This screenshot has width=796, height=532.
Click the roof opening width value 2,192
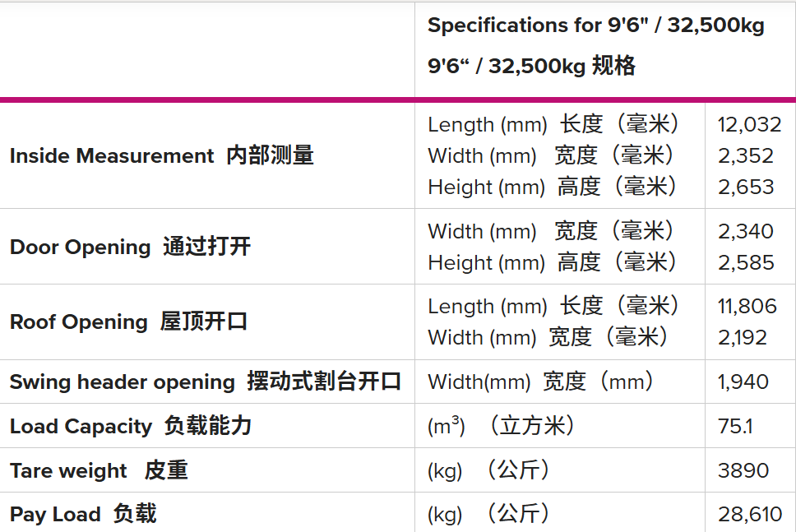tap(743, 337)
